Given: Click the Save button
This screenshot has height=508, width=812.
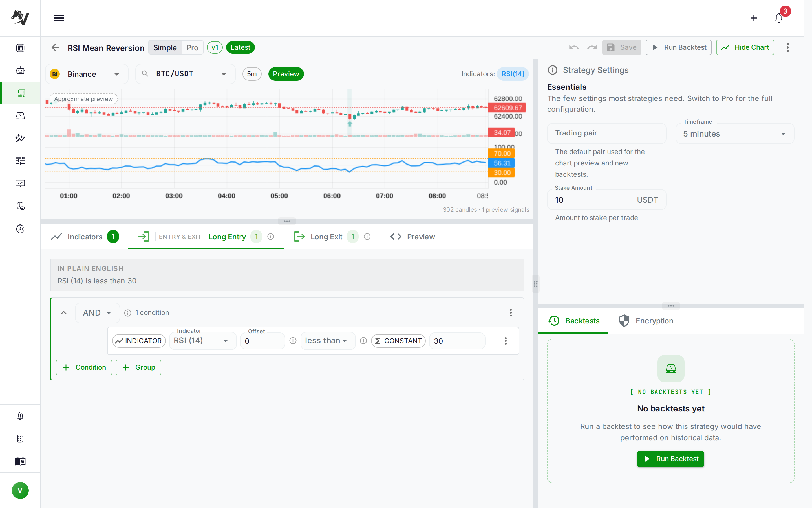Looking at the screenshot, I should 621,47.
